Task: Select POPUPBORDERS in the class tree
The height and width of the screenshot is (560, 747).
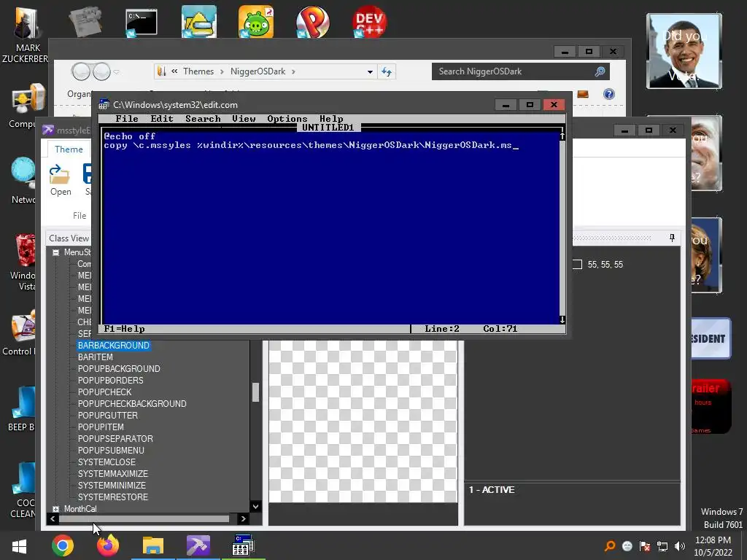Action: coord(111,381)
